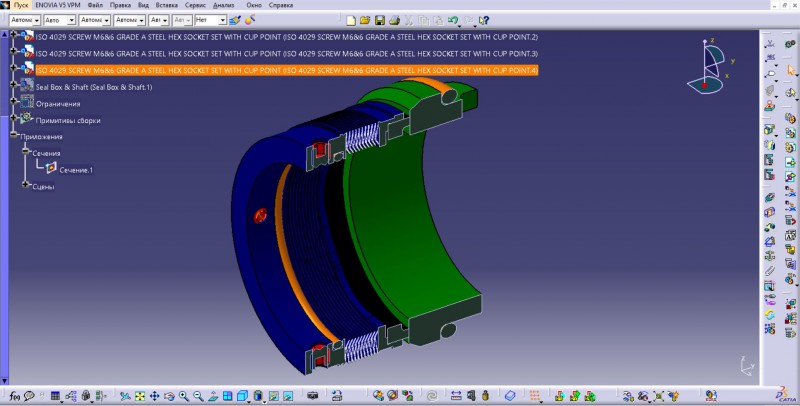This screenshot has width=800, height=406.
Task: Expand the Примитивы сборки node
Action: pos(14,118)
